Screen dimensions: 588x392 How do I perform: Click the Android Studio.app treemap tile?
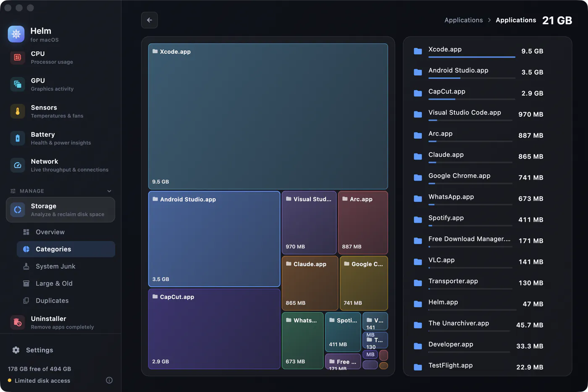coord(214,239)
